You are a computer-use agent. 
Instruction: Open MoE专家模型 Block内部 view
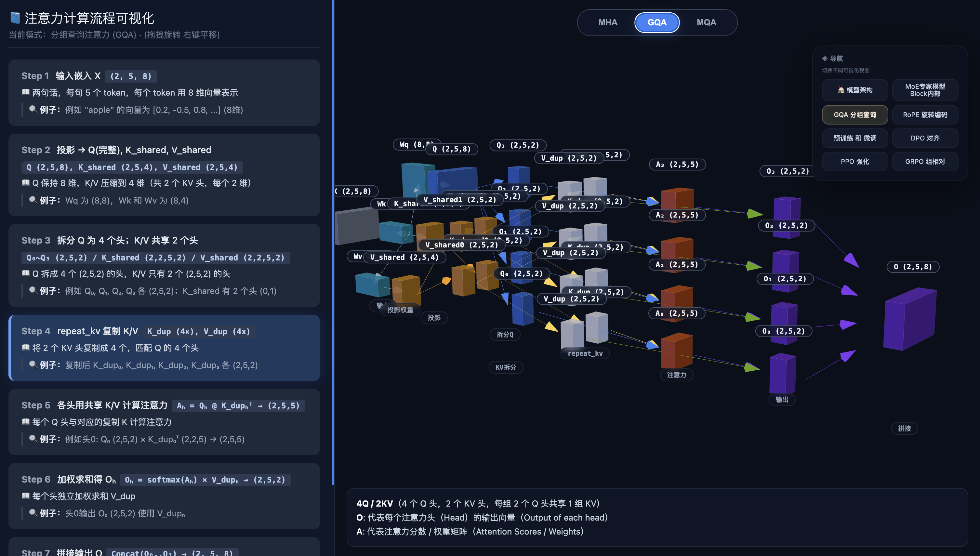point(925,90)
